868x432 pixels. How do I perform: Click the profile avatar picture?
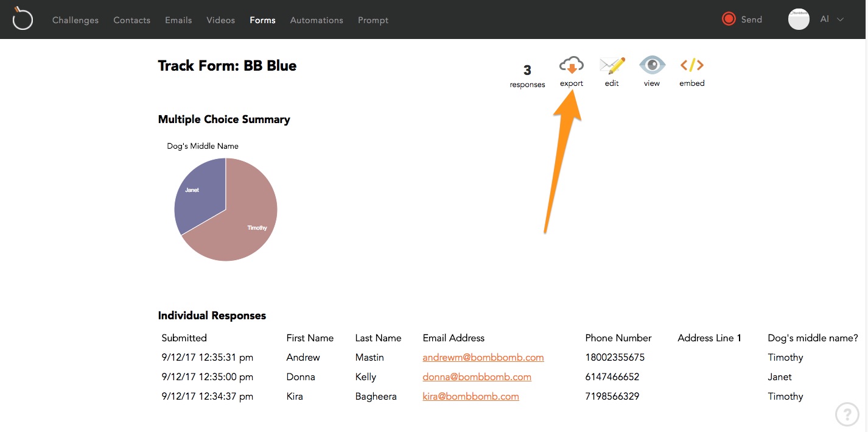tap(799, 19)
